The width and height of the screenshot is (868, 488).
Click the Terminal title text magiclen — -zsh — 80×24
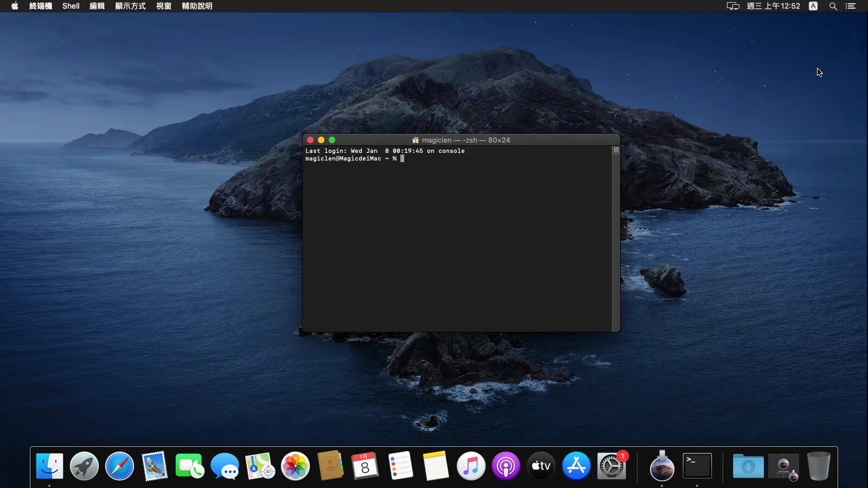click(x=466, y=140)
